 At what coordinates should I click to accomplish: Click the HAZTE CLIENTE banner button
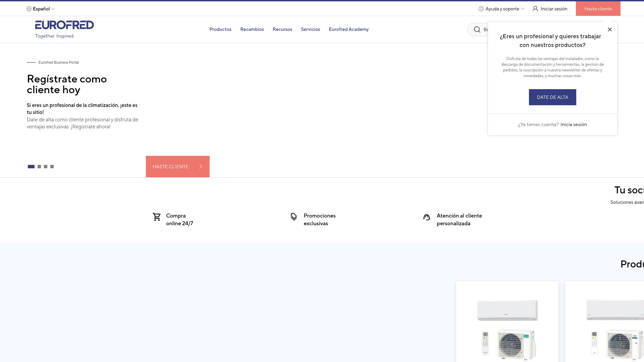[x=178, y=167]
